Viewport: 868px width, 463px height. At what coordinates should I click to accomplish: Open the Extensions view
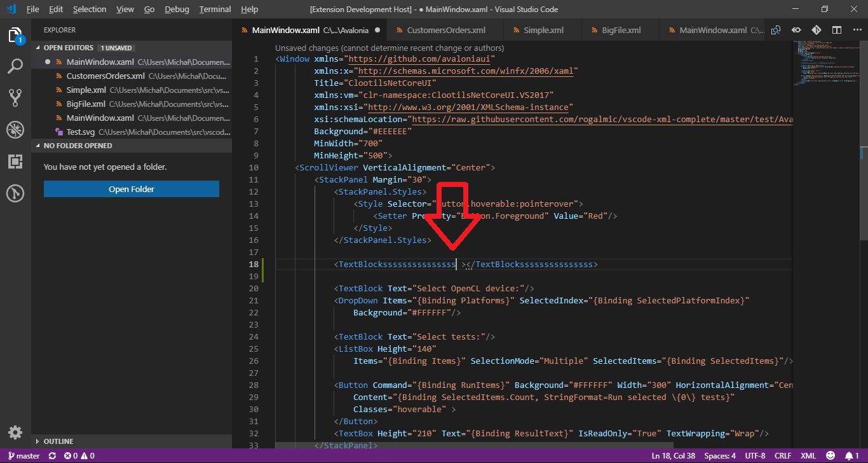pyautogui.click(x=15, y=162)
